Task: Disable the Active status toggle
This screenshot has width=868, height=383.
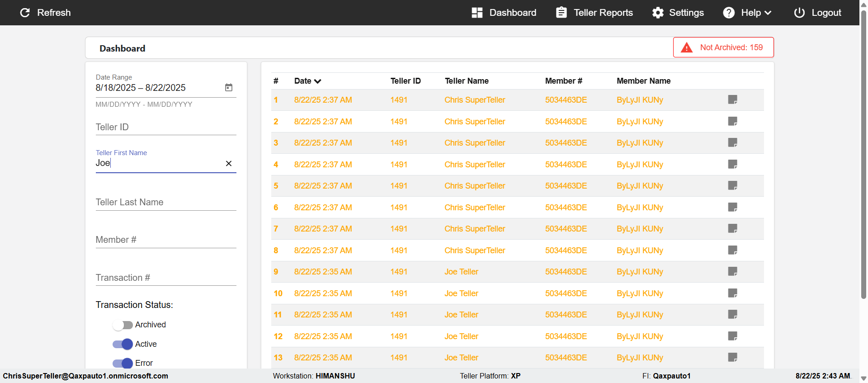Action: click(x=123, y=344)
